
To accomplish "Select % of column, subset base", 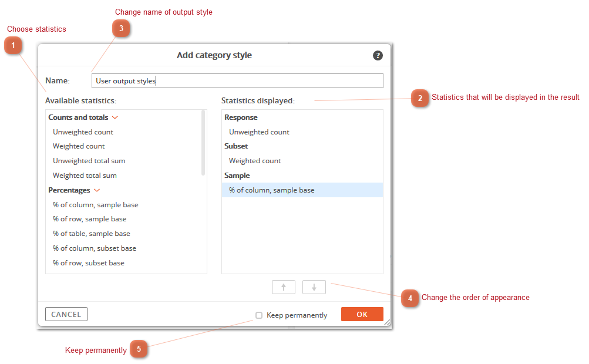I will coord(95,248).
